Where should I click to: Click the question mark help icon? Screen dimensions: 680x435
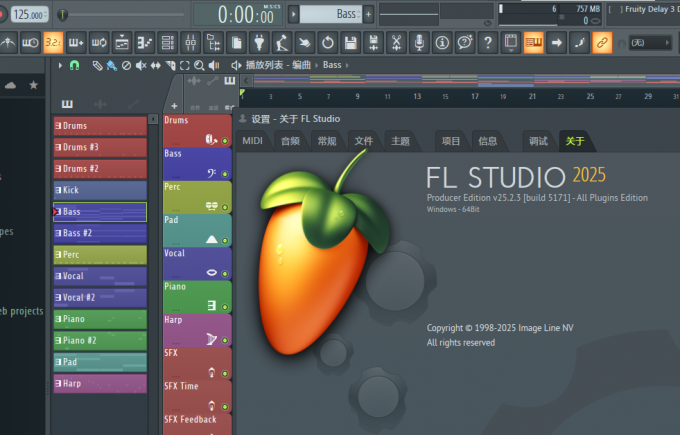point(488,43)
